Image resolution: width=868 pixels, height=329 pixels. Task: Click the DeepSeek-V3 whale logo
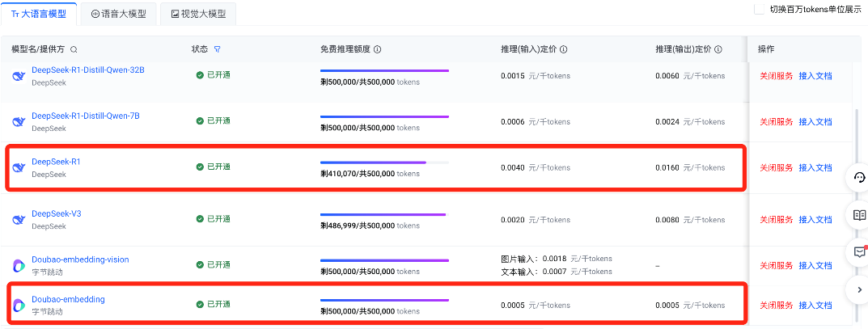(19, 220)
